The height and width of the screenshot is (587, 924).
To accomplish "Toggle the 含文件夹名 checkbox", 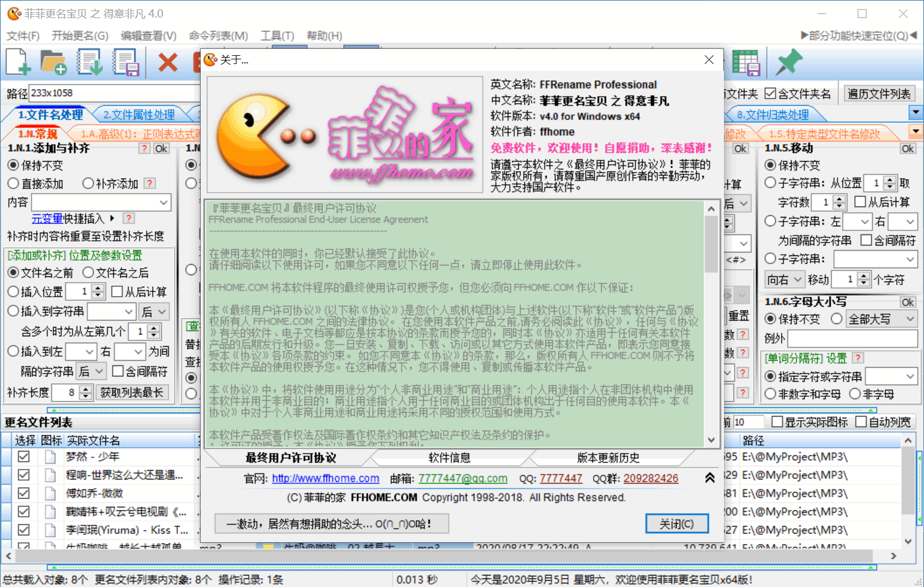I will coord(770,94).
